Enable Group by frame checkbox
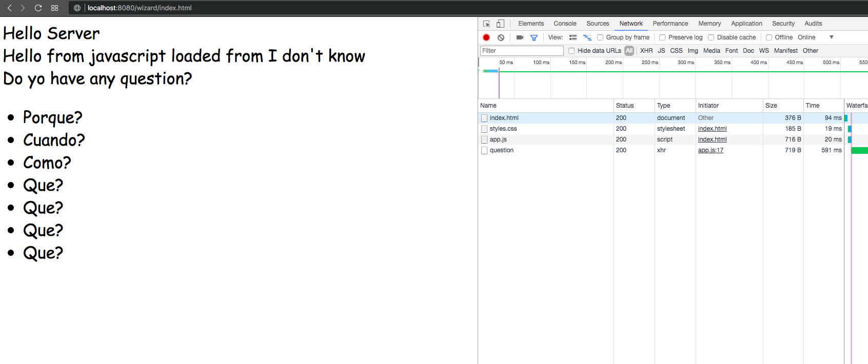 pos(600,37)
